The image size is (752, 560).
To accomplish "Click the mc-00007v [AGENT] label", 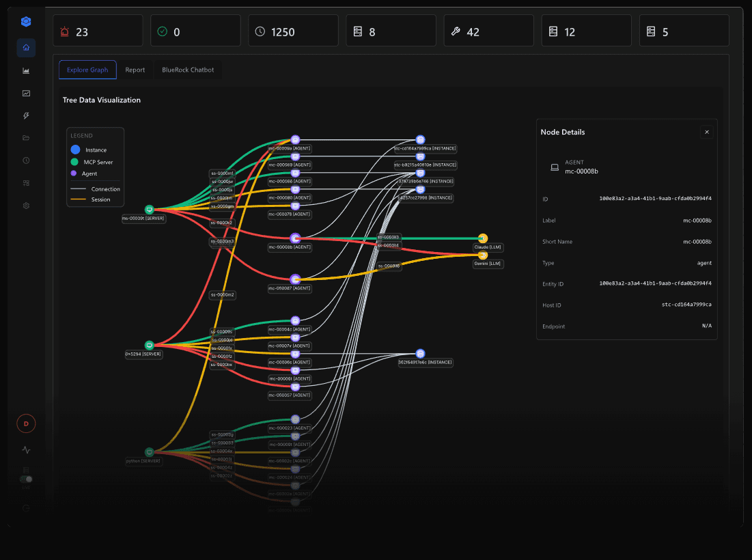I will (x=290, y=346).
